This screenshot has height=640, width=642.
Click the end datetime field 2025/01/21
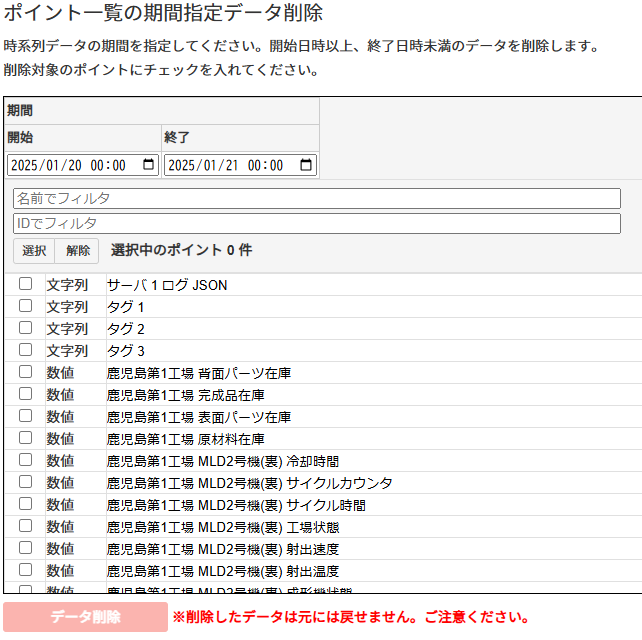pos(240,165)
